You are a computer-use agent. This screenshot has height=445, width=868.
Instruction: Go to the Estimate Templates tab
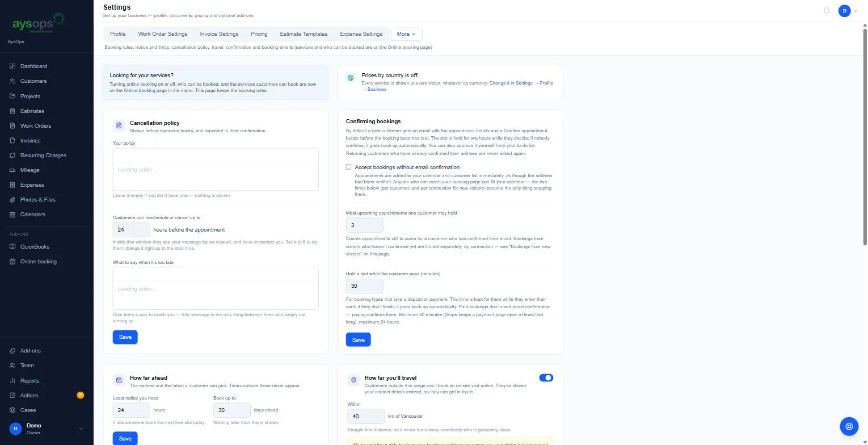304,34
